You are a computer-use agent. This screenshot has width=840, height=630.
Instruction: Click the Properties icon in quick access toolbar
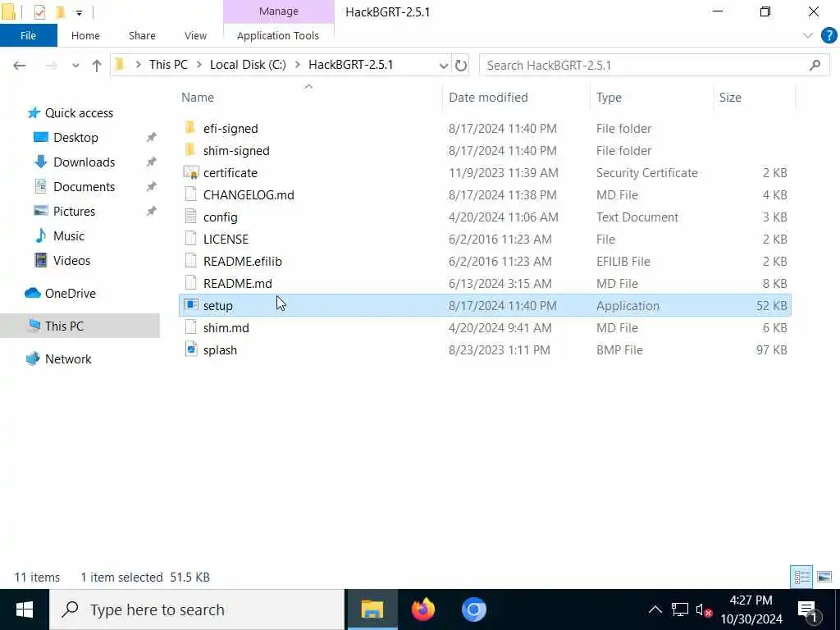click(39, 11)
